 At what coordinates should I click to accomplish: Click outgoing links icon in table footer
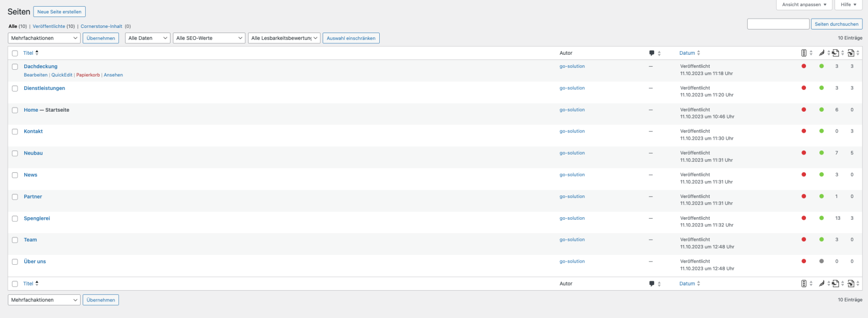(835, 283)
